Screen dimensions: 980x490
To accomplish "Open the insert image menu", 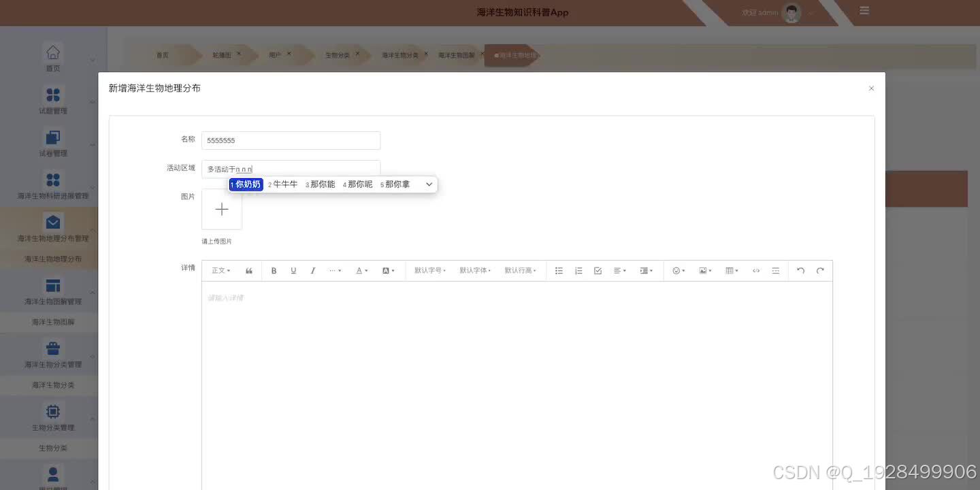I will click(x=705, y=271).
